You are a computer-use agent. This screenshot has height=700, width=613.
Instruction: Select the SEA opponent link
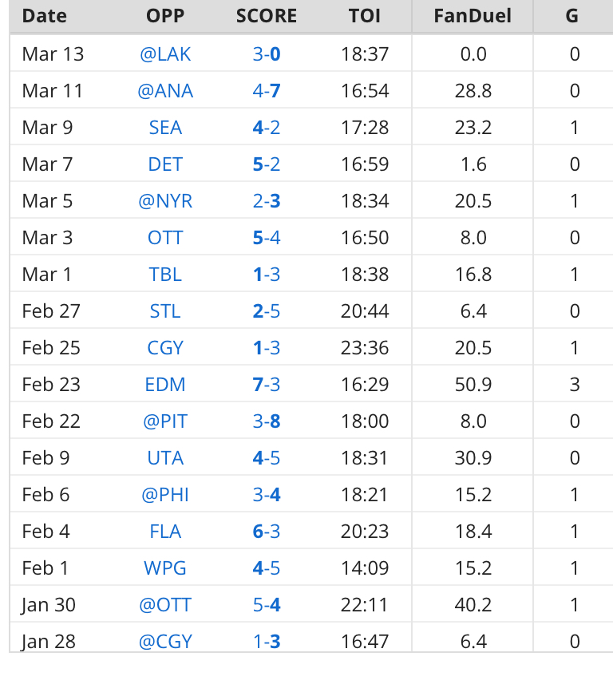[x=165, y=128]
